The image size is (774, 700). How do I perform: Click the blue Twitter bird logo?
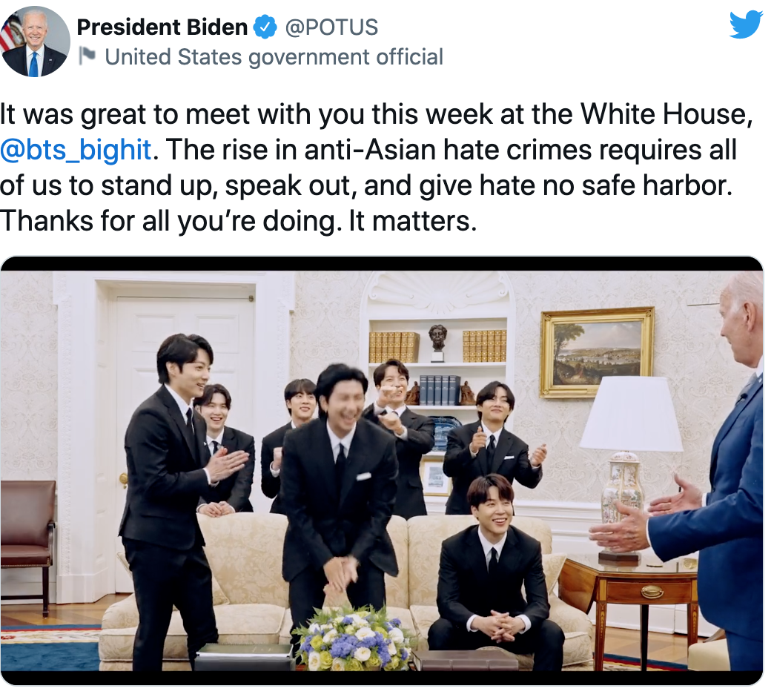click(x=747, y=25)
